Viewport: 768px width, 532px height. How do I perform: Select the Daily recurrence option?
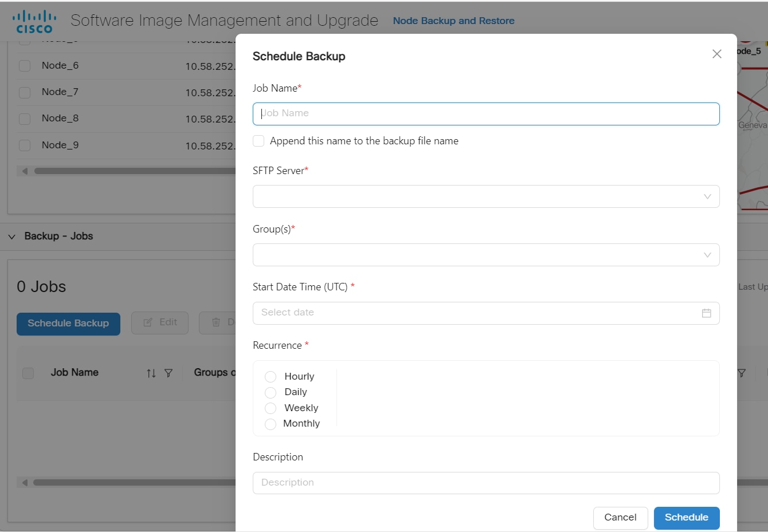271,392
